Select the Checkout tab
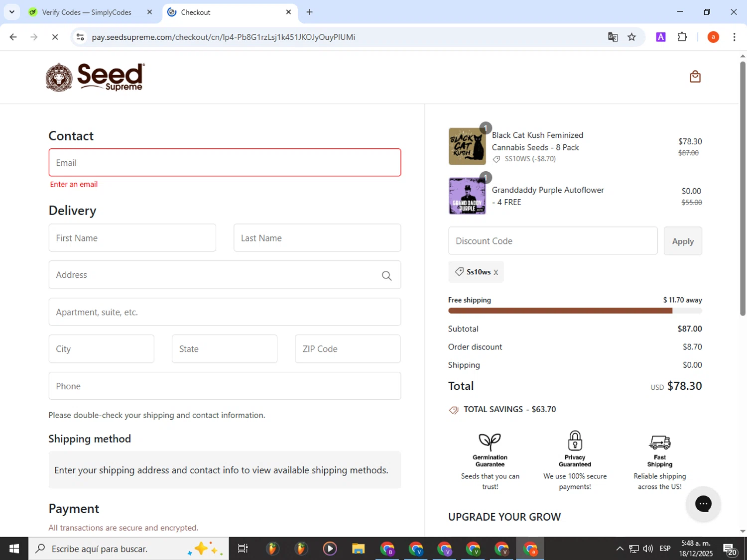747x560 pixels. [230, 12]
